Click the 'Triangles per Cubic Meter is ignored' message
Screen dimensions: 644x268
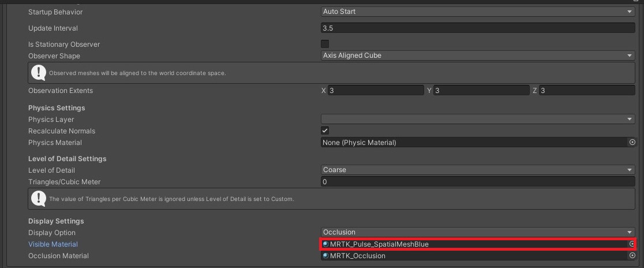172,199
